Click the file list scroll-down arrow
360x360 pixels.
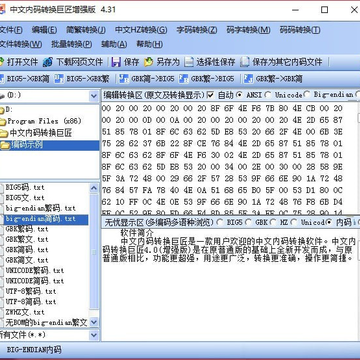click(94, 322)
